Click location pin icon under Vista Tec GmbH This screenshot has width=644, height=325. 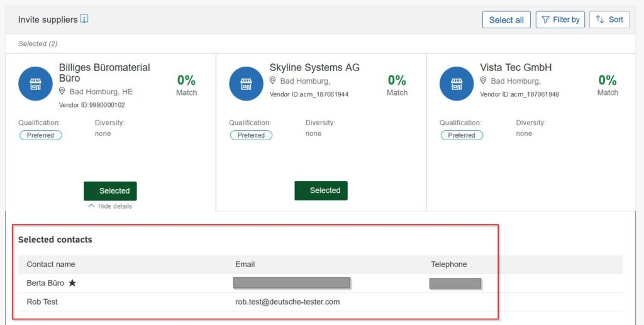[483, 80]
